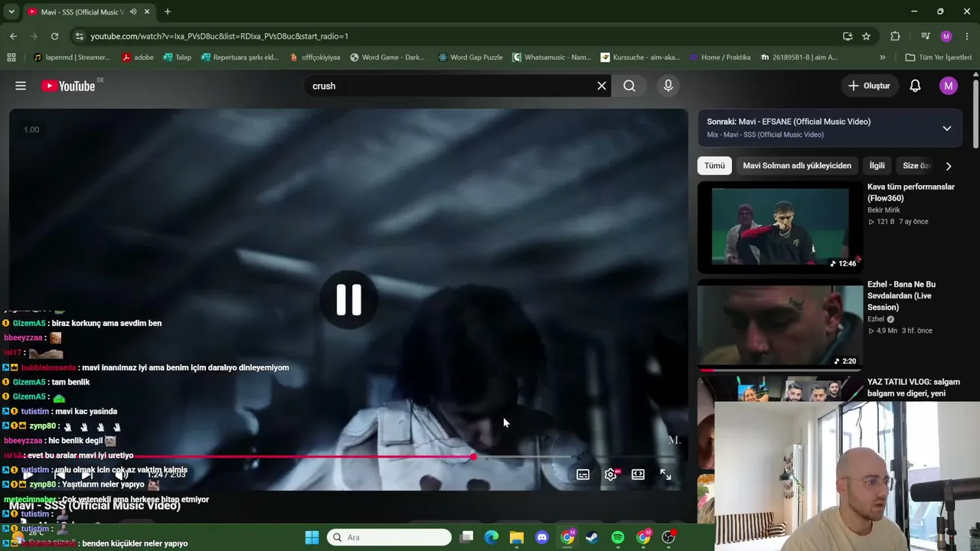The height and width of the screenshot is (551, 980).
Task: Start voice search with the microphone
Action: tap(668, 86)
